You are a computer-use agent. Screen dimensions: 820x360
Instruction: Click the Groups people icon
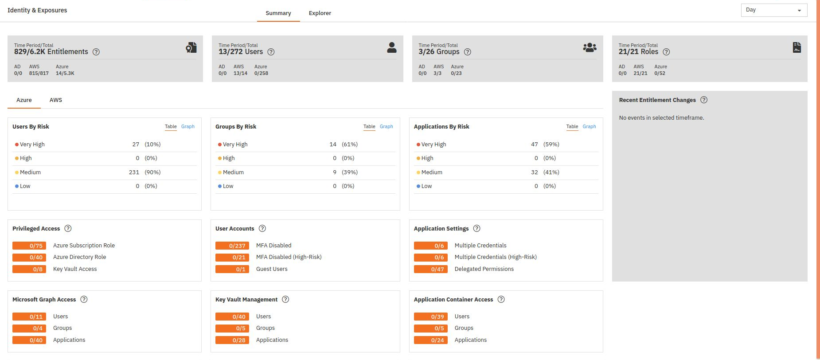[590, 48]
